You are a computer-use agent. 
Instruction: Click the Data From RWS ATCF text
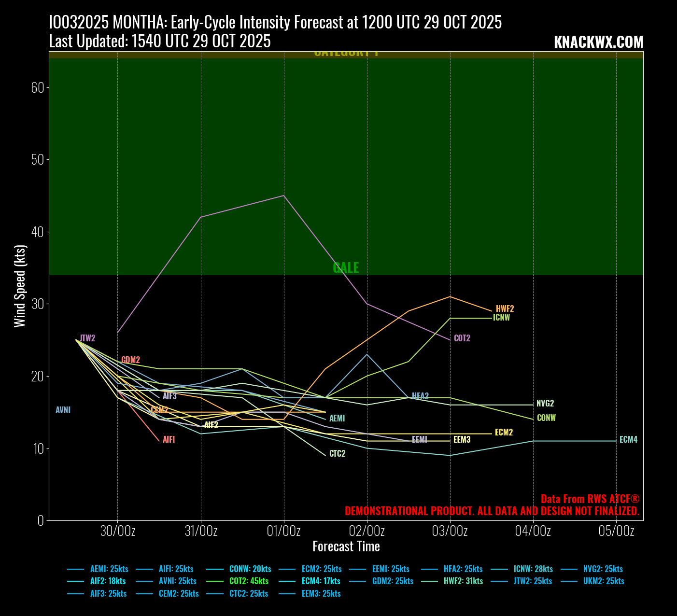pos(590,499)
